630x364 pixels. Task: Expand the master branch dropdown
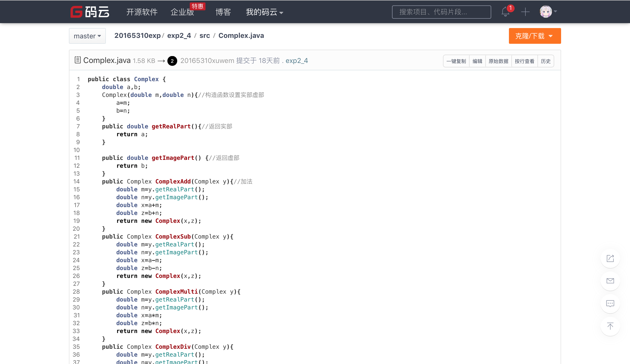[x=87, y=36]
